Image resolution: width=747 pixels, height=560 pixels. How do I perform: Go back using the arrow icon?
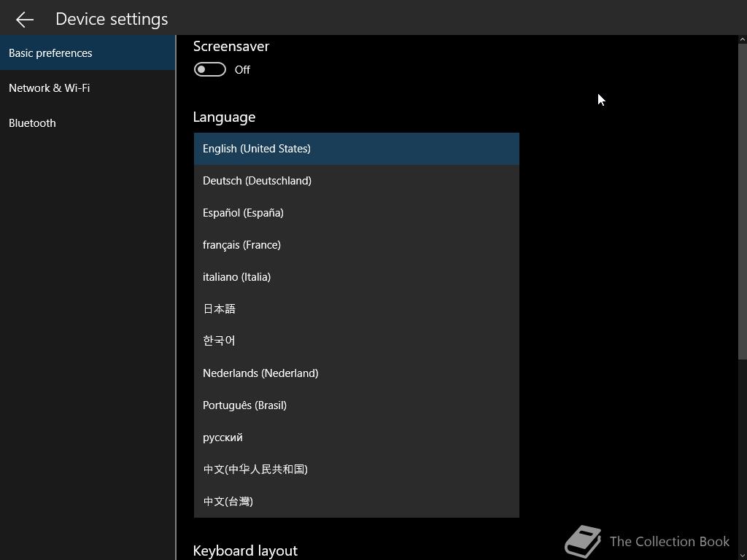(x=24, y=19)
